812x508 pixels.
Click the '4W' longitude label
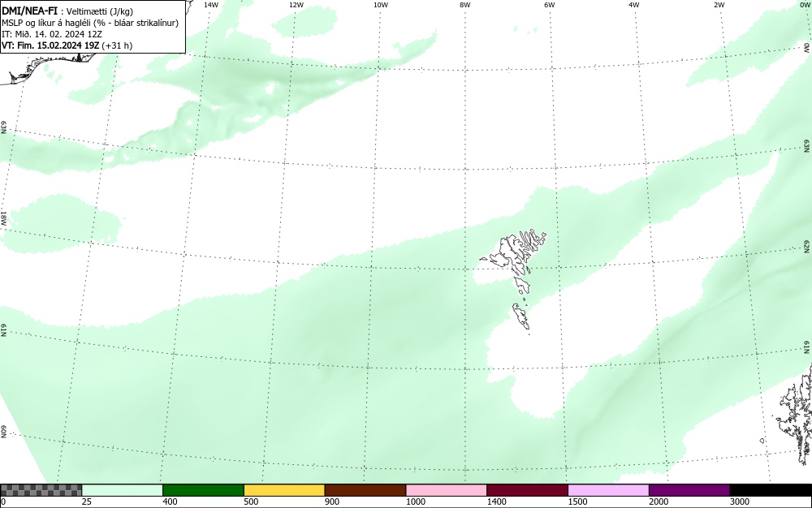[x=634, y=5]
